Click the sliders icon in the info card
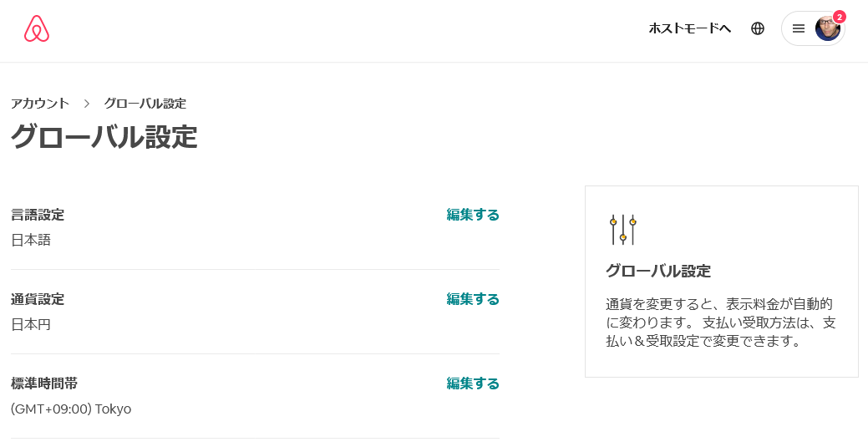The height and width of the screenshot is (447, 868). [x=623, y=230]
